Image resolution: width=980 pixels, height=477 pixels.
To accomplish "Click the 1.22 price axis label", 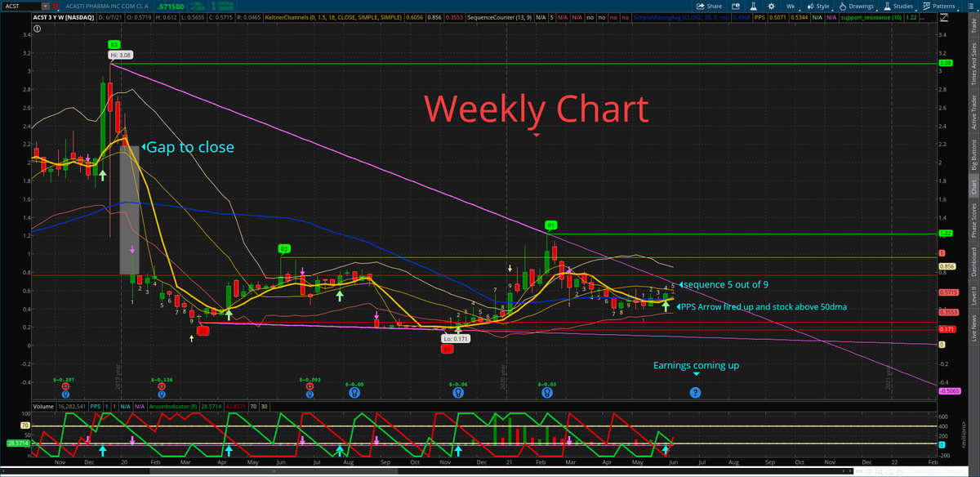I will (x=946, y=234).
